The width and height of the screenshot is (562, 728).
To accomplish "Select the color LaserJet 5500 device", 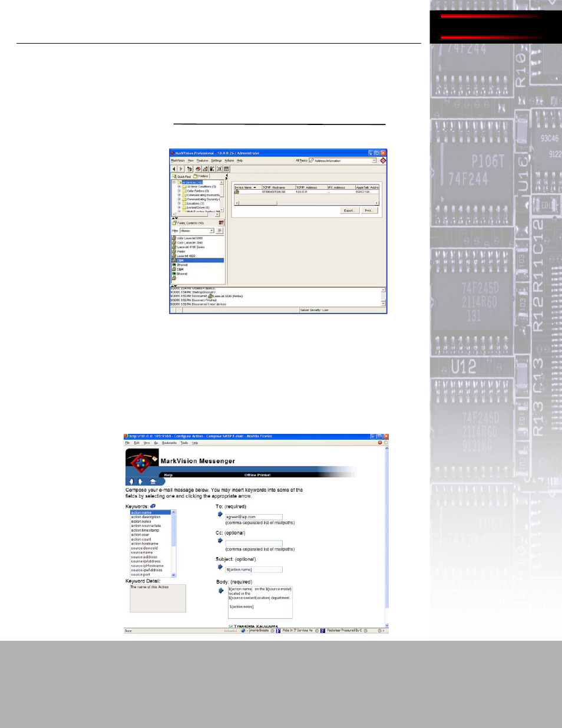I will tap(190, 238).
